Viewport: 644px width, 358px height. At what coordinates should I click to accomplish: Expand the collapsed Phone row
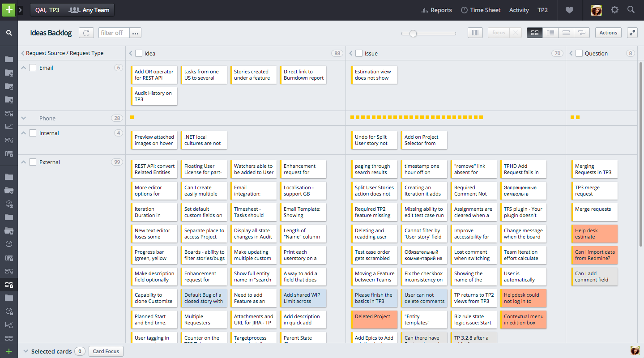click(24, 118)
